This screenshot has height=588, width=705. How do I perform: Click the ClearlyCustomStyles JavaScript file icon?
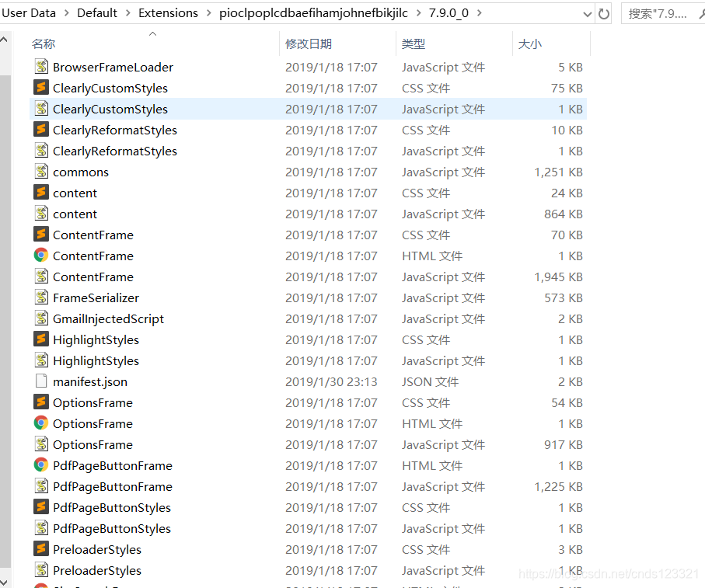[41, 109]
